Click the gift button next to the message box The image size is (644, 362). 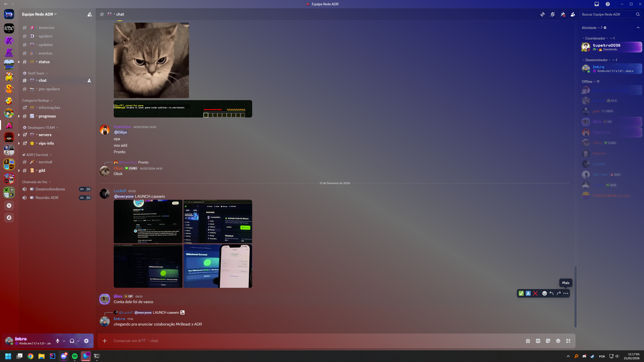tap(528, 341)
